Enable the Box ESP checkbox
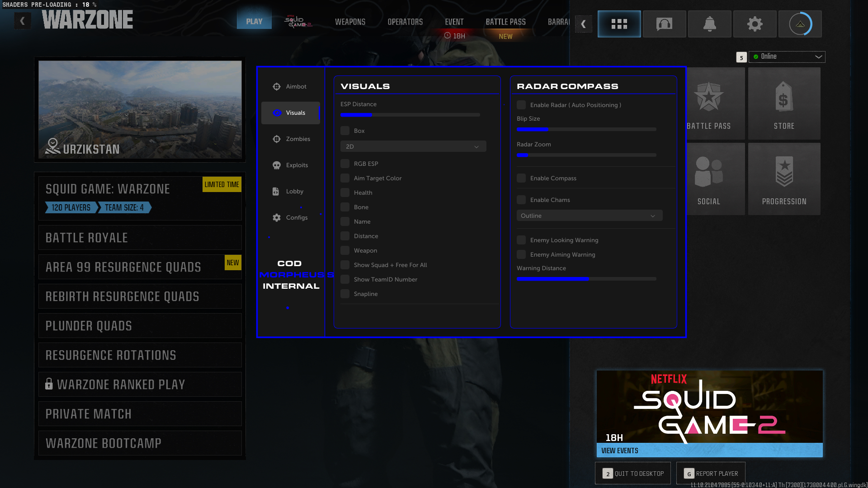 pos(345,131)
